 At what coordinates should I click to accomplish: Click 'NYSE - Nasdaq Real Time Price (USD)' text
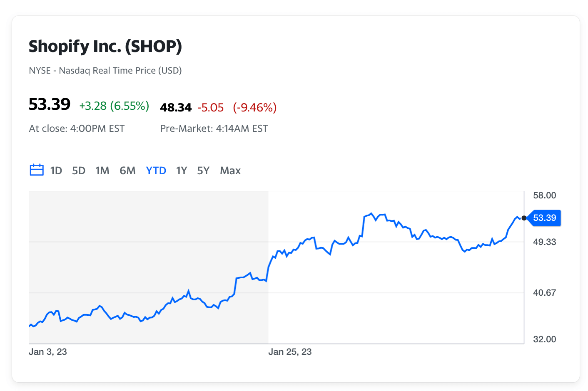pyautogui.click(x=105, y=70)
